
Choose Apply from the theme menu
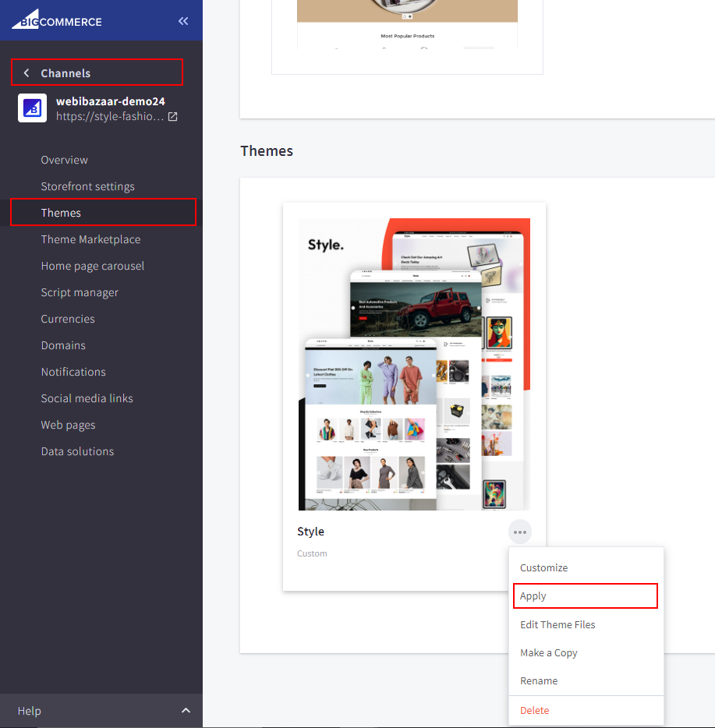[533, 596]
